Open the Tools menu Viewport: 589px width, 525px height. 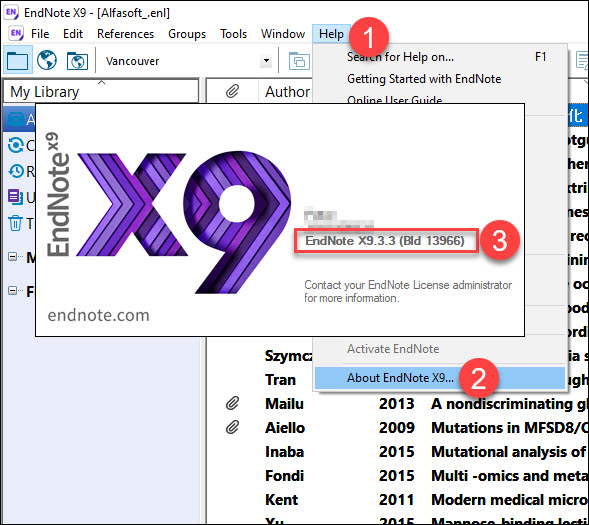(233, 34)
